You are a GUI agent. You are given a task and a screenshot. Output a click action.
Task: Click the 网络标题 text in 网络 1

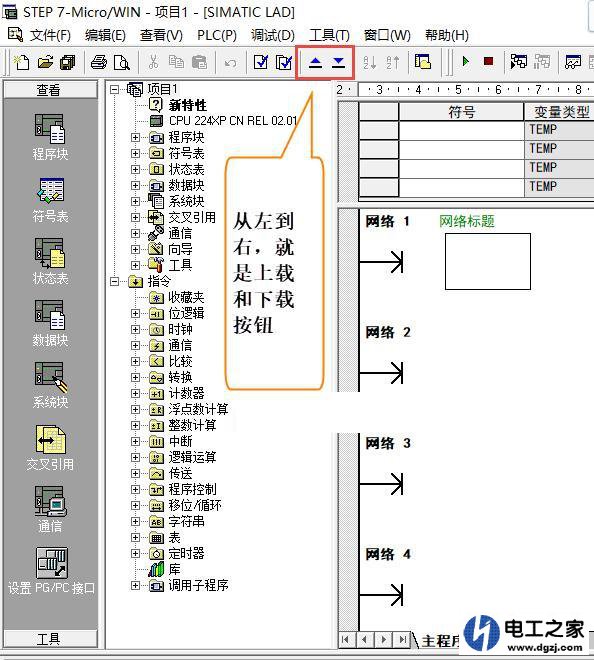pos(466,221)
